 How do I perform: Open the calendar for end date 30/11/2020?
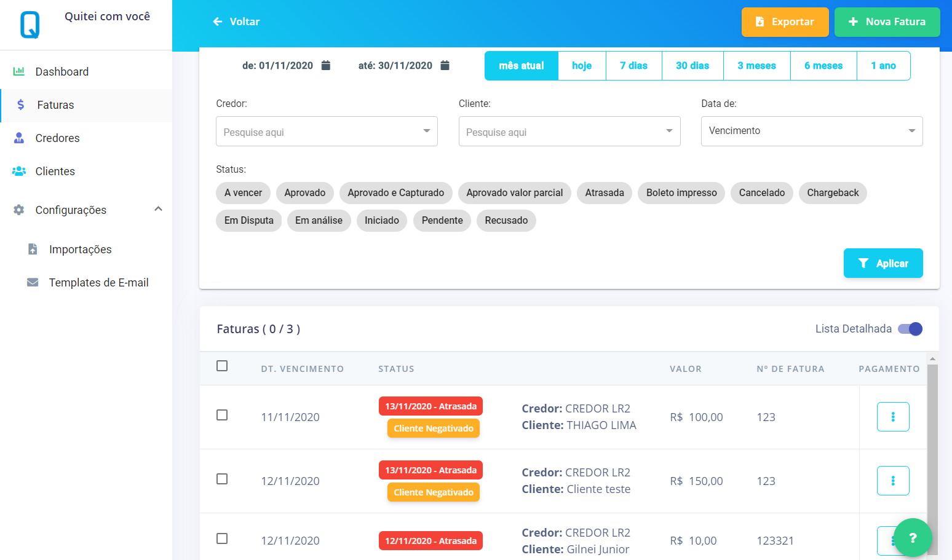pyautogui.click(x=445, y=65)
